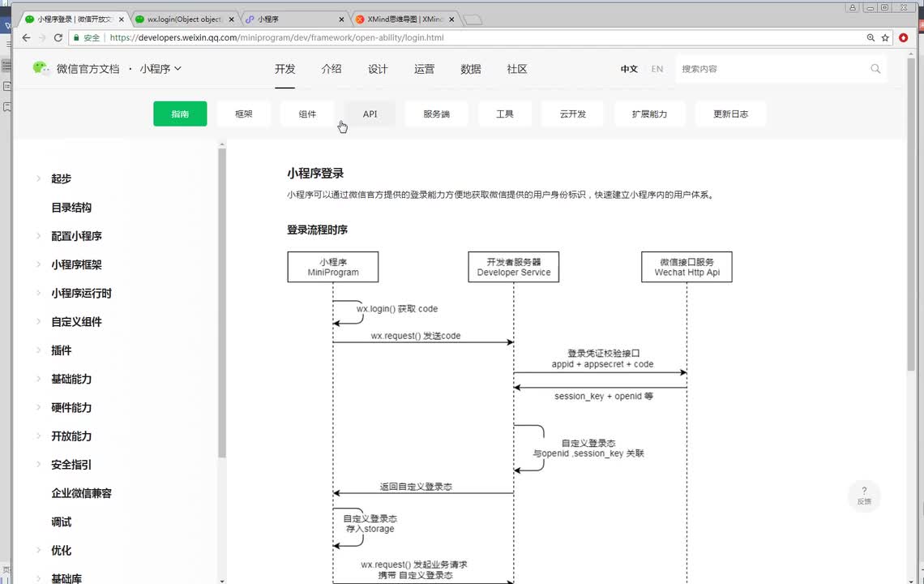Open the 更新日志 section

pos(731,114)
